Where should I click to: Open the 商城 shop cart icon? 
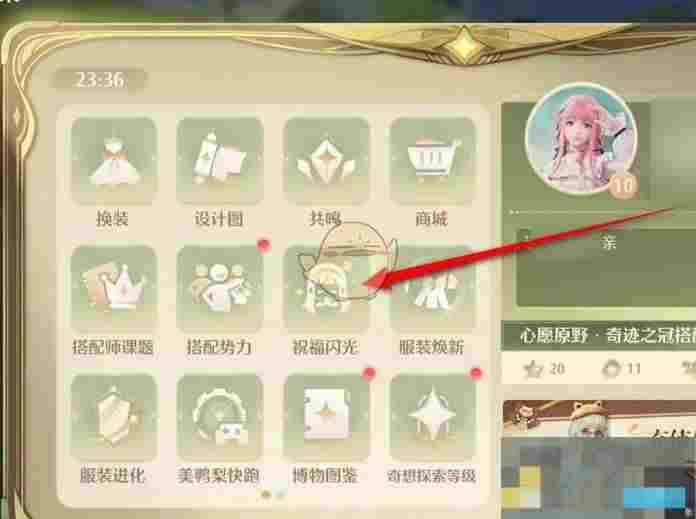pos(432,161)
